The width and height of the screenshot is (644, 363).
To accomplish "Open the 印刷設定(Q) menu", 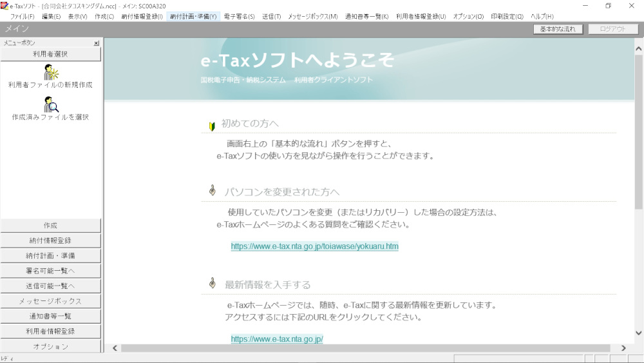I will point(507,17).
